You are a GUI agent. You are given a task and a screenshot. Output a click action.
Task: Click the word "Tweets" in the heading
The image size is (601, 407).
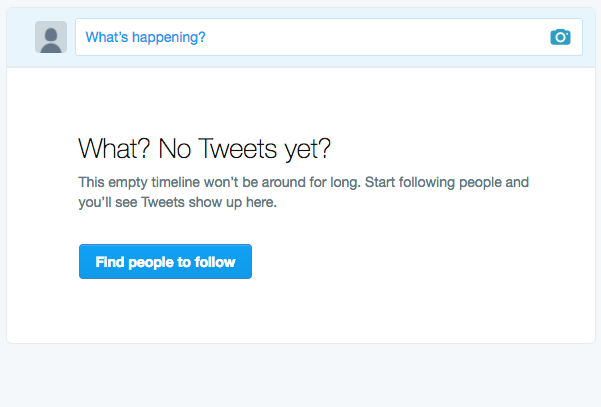(238, 149)
